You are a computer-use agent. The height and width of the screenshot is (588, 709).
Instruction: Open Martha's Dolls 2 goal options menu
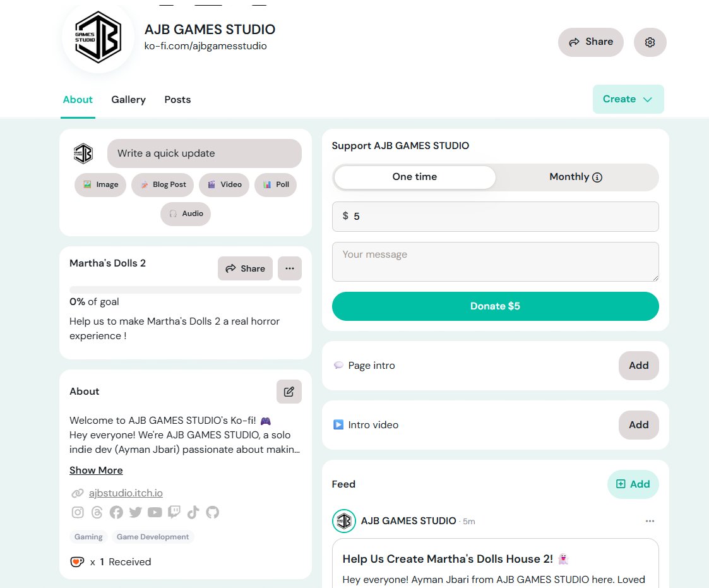coord(290,268)
